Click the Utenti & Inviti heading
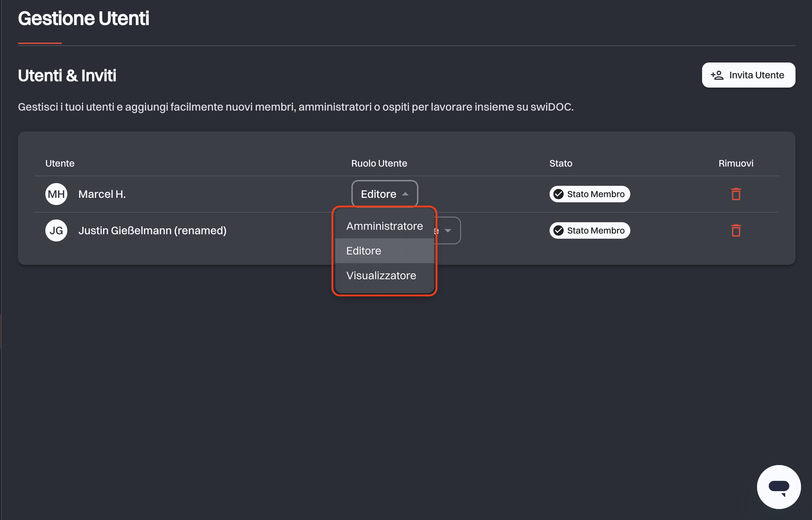 click(67, 75)
